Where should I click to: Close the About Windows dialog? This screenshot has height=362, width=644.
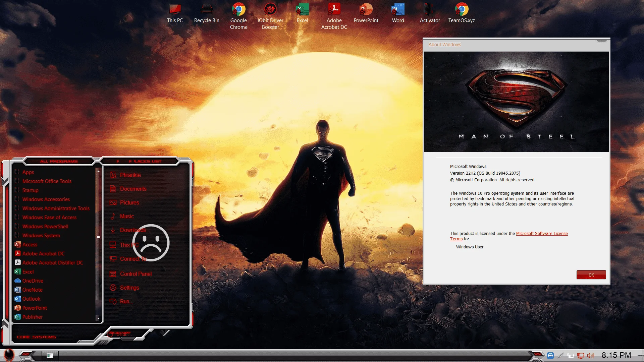point(602,41)
